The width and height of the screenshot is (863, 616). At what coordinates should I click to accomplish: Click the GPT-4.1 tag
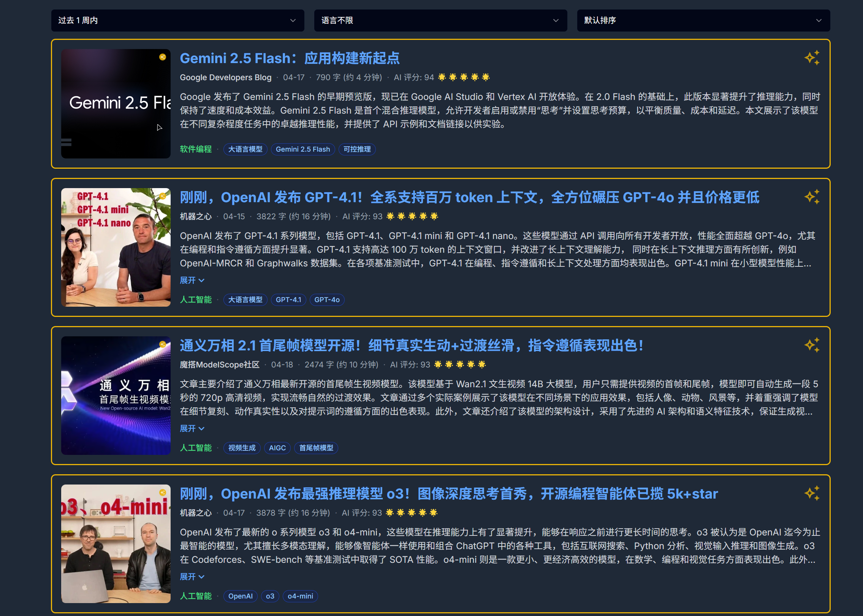(x=288, y=300)
